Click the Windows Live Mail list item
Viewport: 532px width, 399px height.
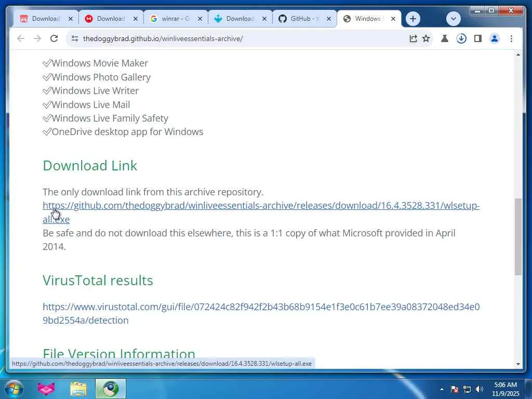86,104
